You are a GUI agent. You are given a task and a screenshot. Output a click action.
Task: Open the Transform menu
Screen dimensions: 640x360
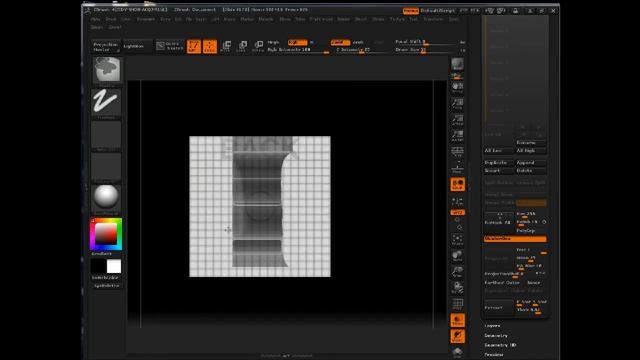click(x=433, y=19)
